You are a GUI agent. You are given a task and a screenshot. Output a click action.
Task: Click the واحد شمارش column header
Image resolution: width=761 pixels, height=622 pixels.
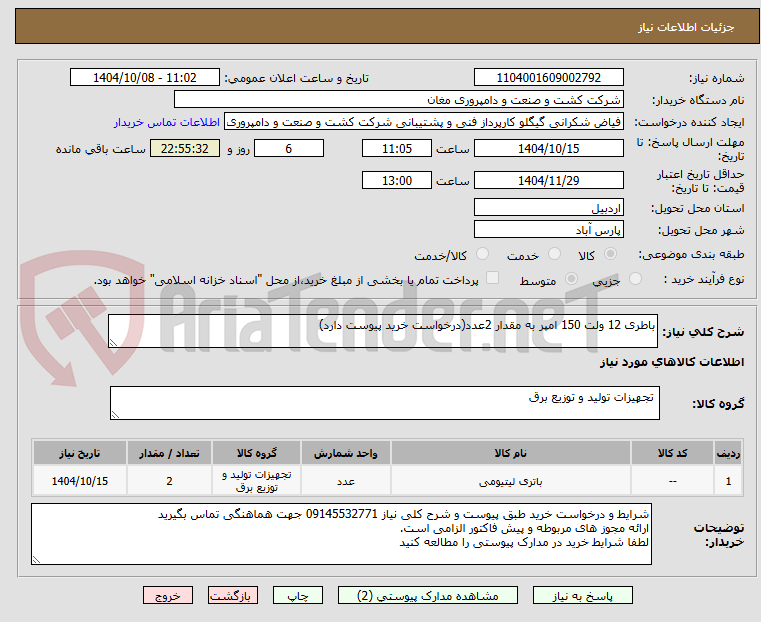[x=346, y=453]
